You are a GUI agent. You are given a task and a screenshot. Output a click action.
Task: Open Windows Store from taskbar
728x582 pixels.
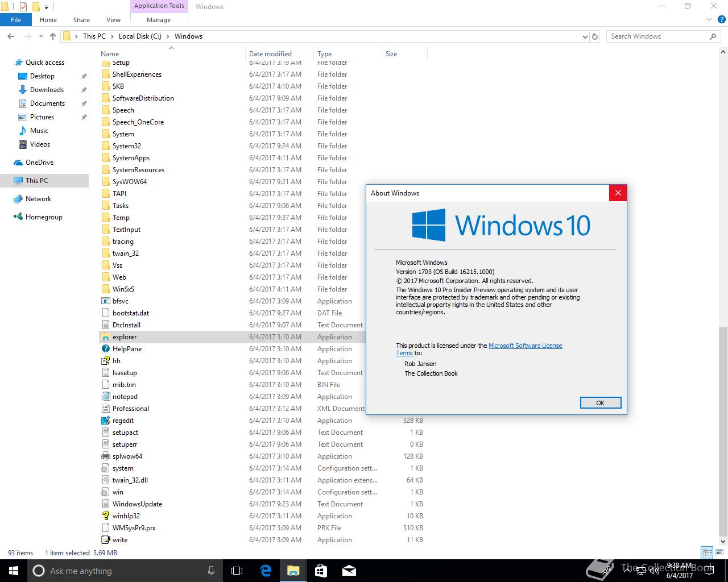point(321,571)
